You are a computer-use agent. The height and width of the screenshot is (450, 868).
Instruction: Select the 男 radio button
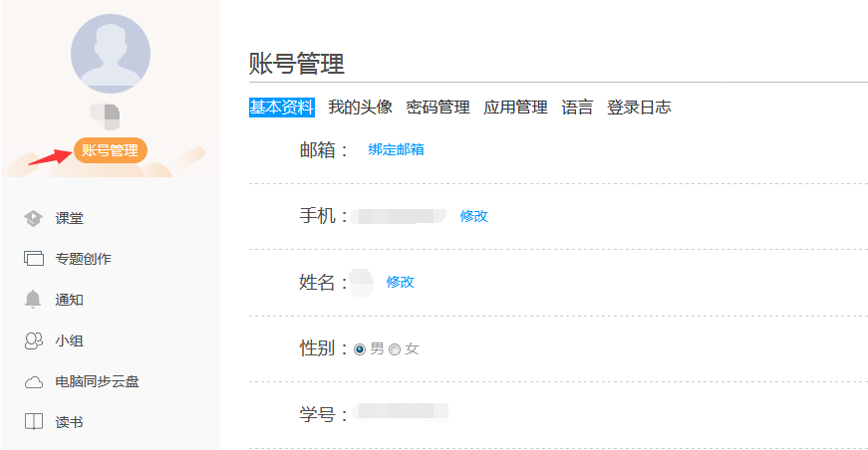coord(360,349)
